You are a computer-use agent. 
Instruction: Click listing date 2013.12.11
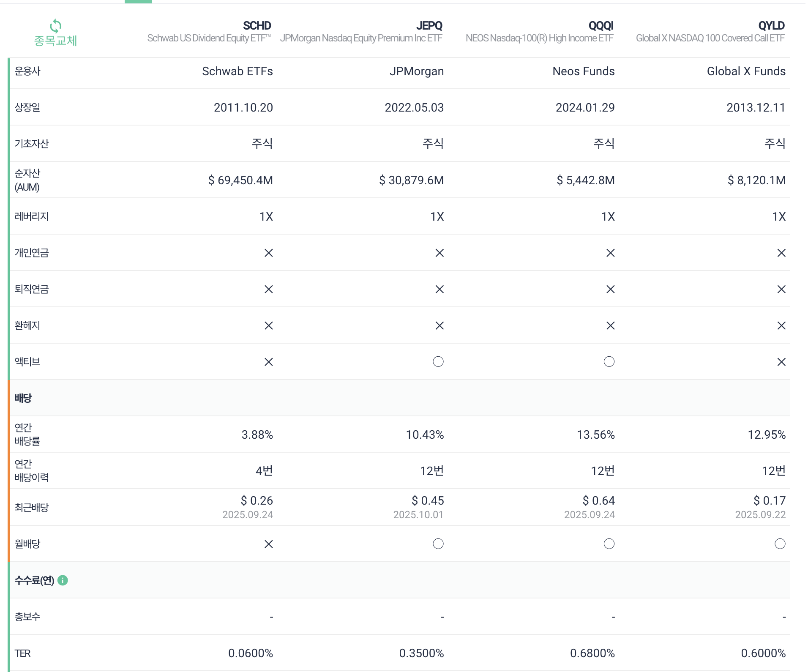coord(756,107)
